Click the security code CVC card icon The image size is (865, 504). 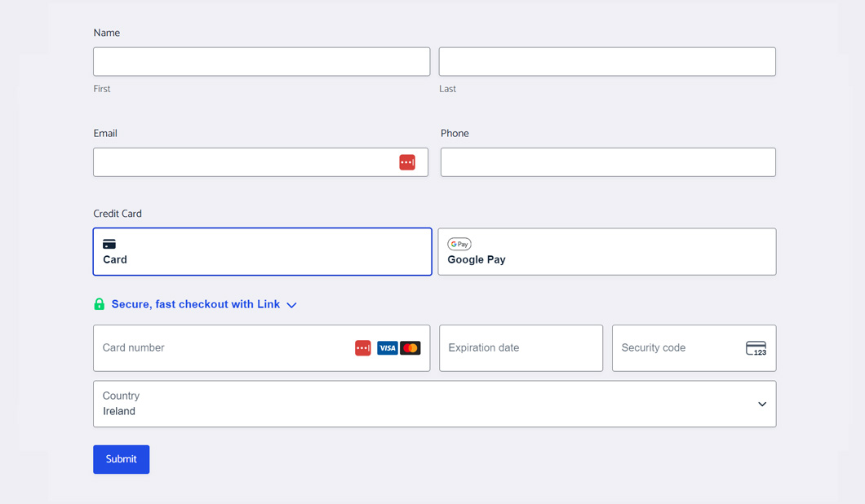(x=756, y=348)
